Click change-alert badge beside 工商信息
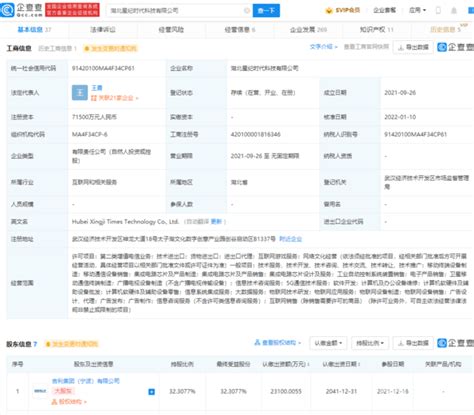 pos(110,49)
